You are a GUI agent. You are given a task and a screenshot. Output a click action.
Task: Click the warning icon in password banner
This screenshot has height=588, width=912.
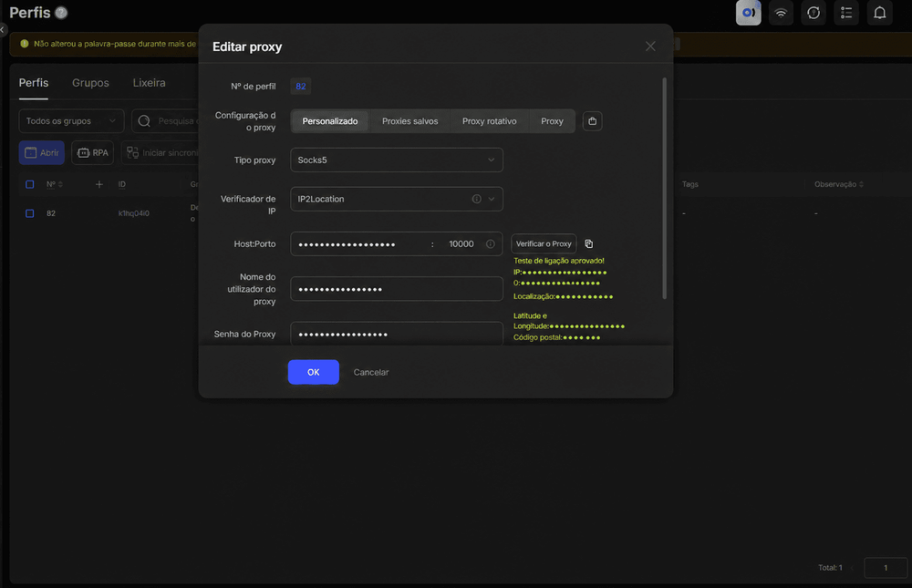(x=25, y=44)
